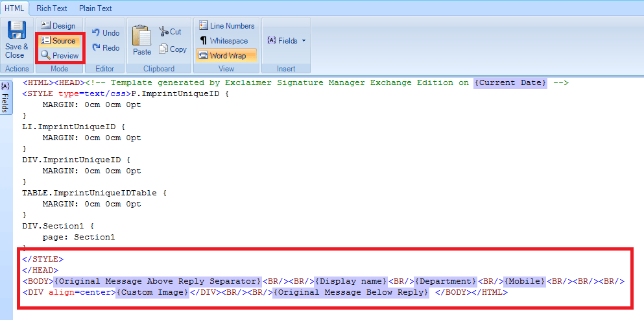The image size is (644, 320).
Task: Click the Save & Close button
Action: pyautogui.click(x=17, y=40)
